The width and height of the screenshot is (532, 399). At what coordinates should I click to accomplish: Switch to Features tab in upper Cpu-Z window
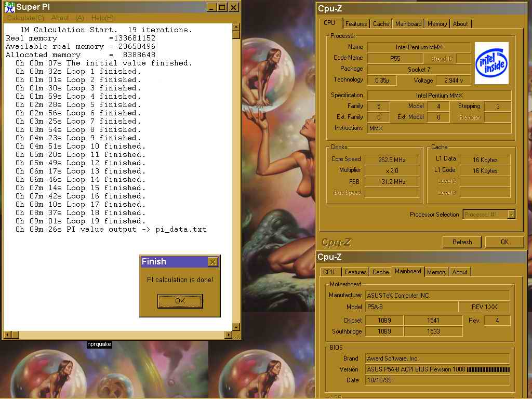(356, 24)
